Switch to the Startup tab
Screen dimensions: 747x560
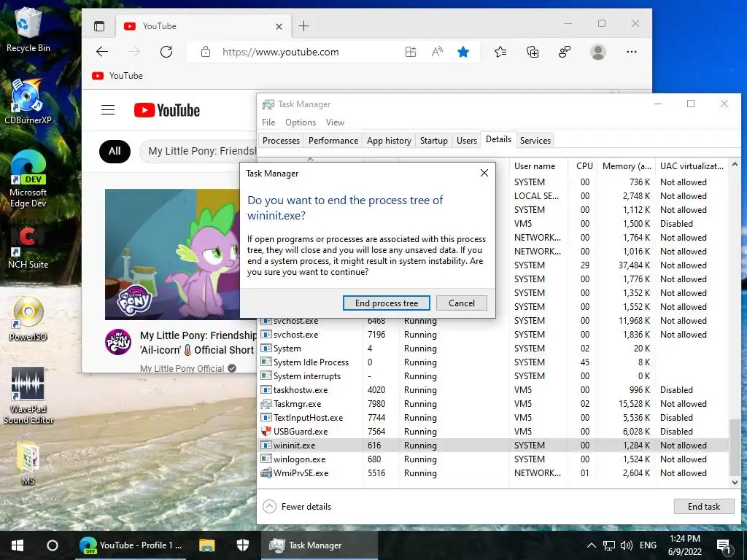433,141
